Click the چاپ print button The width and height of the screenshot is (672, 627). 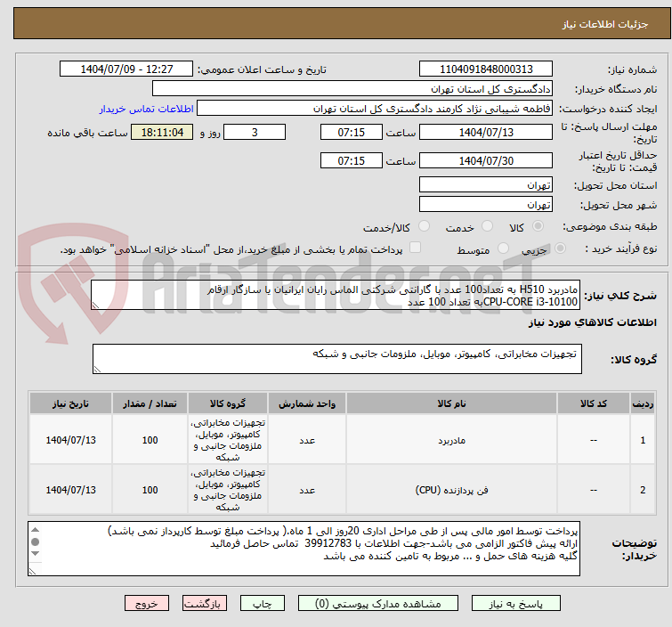(263, 604)
